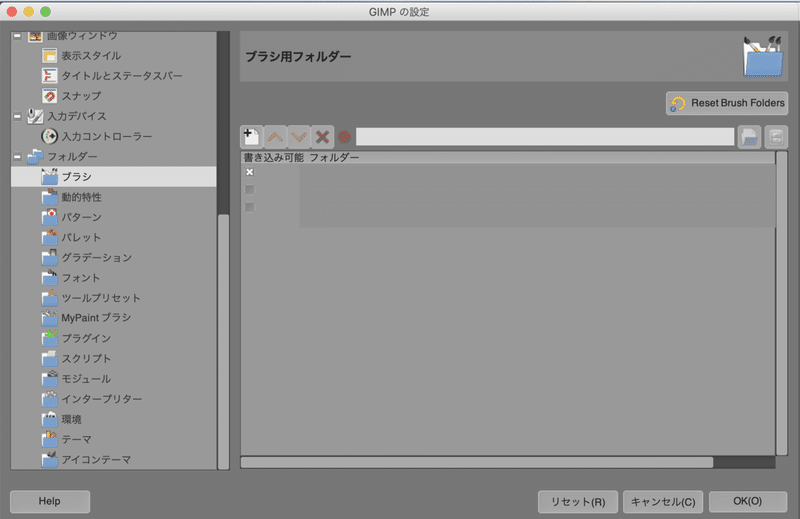Click Reset Brush Folders button
The height and width of the screenshot is (519, 800).
(727, 103)
